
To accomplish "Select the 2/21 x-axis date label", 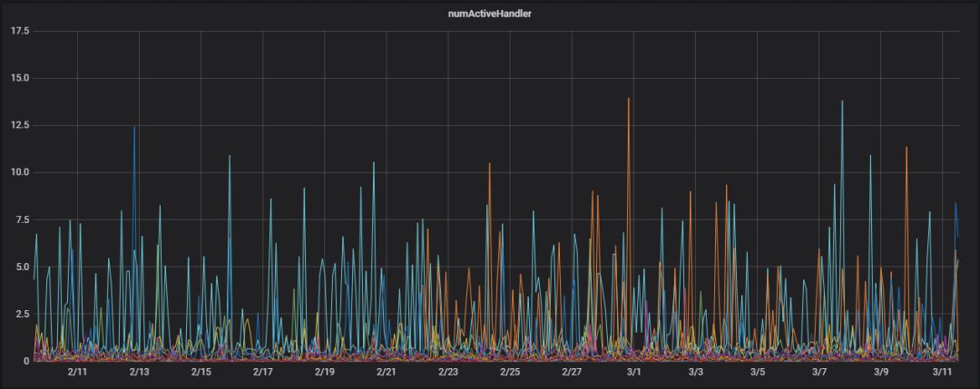I will click(x=387, y=372).
